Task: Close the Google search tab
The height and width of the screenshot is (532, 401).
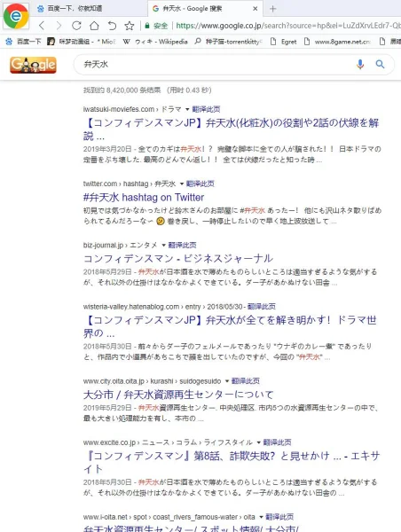Action: point(256,9)
